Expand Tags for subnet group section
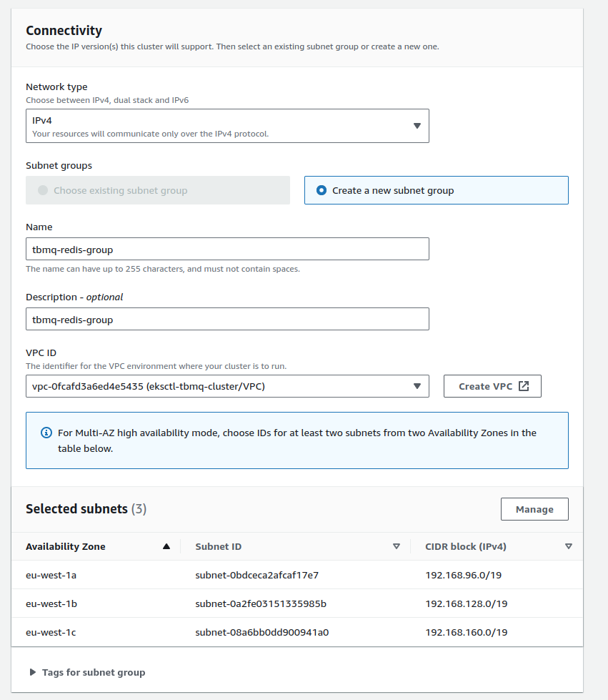Viewport: 608px width, 700px height. [x=34, y=672]
